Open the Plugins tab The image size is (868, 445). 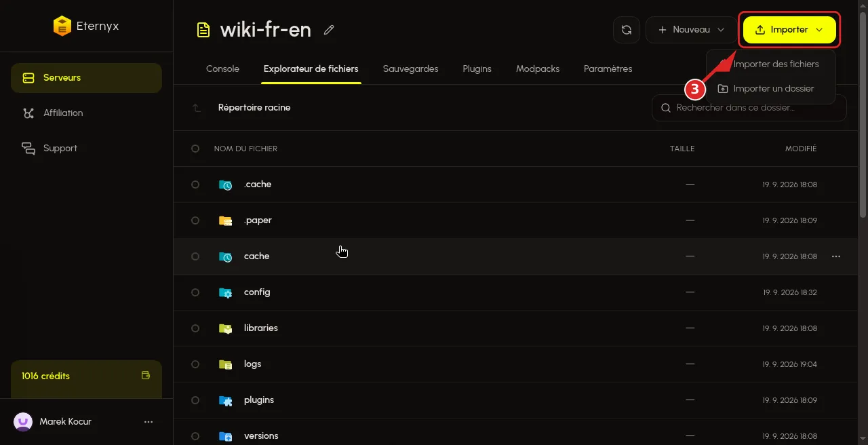pyautogui.click(x=477, y=69)
